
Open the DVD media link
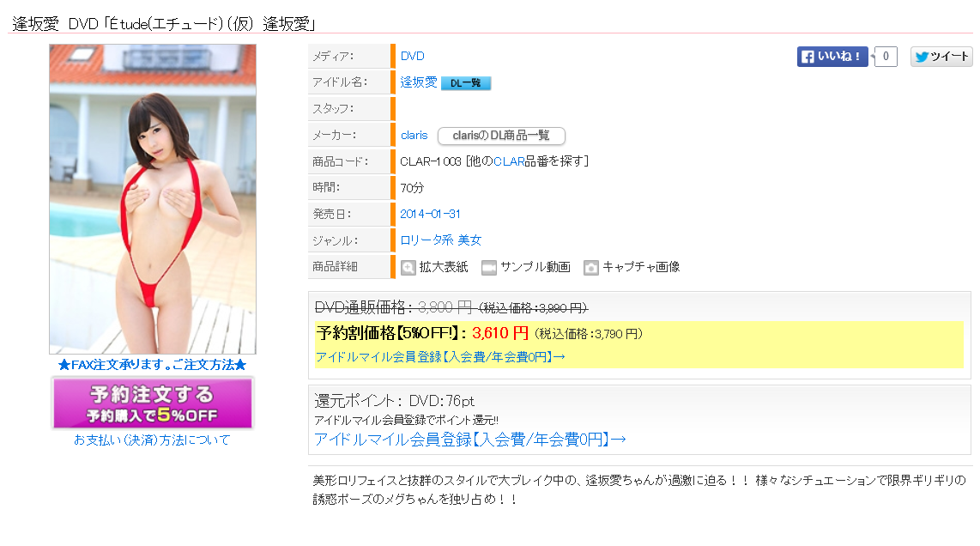[x=413, y=57]
